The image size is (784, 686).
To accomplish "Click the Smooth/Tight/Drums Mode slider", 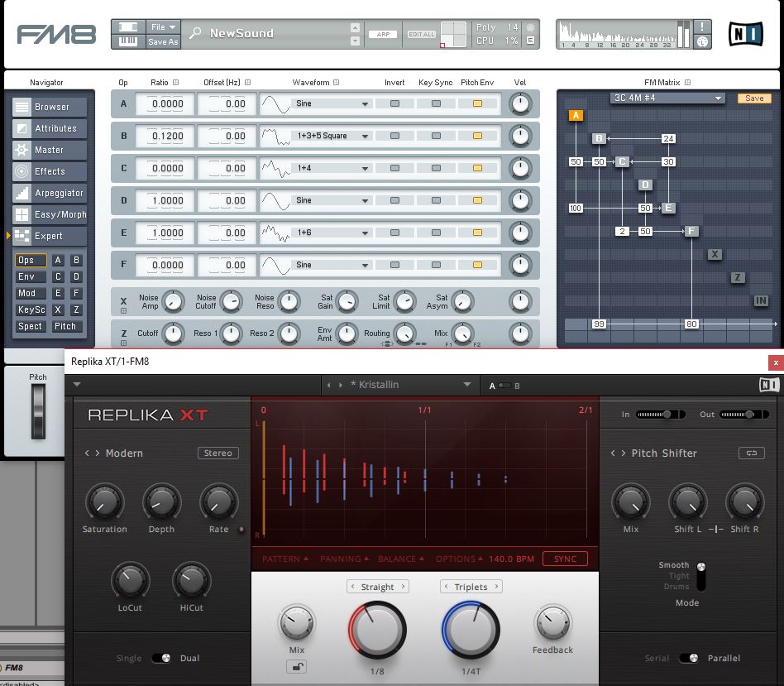I will (701, 576).
